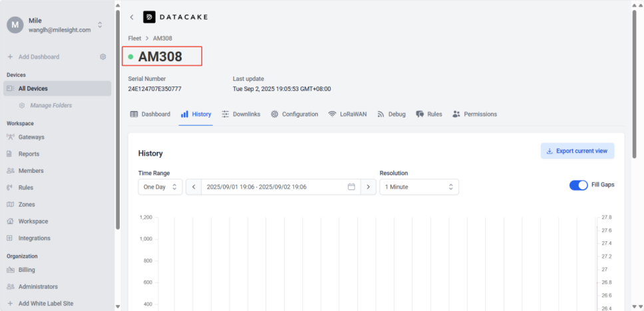Expand the Mile account switcher chevrons

(x=100, y=25)
